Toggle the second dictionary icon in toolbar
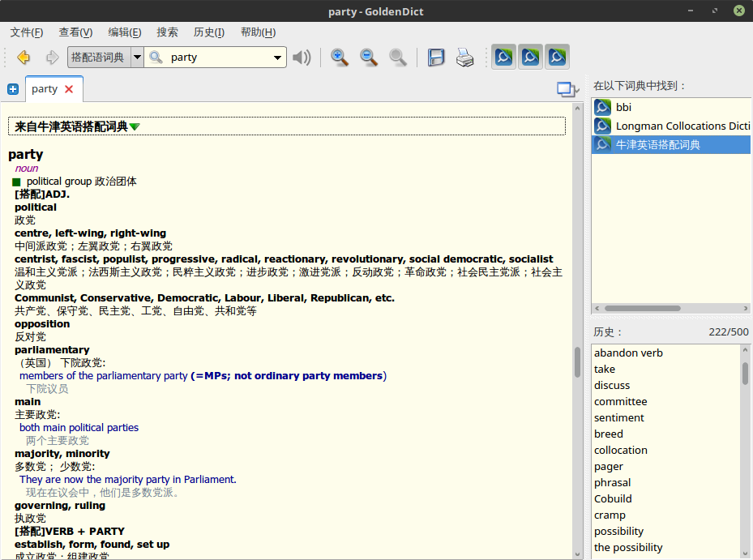Image resolution: width=753 pixels, height=560 pixels. click(x=530, y=58)
